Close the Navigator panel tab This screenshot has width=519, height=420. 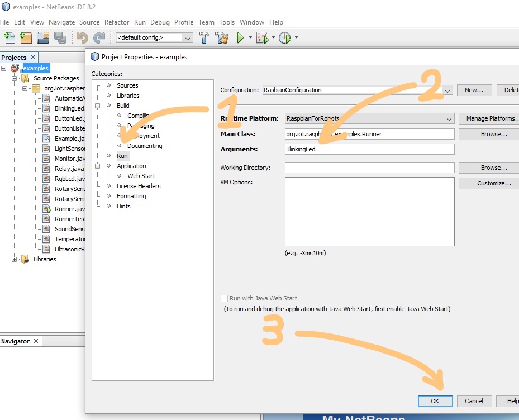click(36, 341)
